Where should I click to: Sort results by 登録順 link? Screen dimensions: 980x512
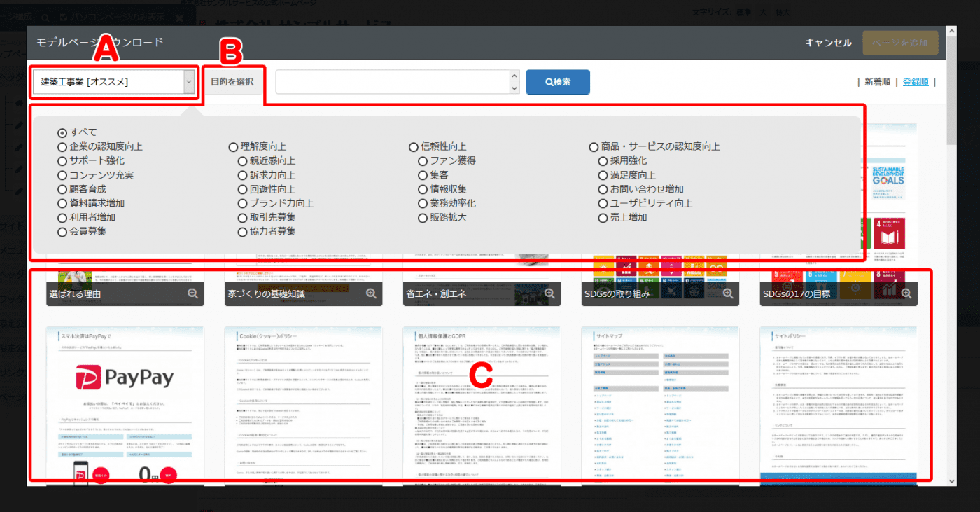[x=916, y=82]
